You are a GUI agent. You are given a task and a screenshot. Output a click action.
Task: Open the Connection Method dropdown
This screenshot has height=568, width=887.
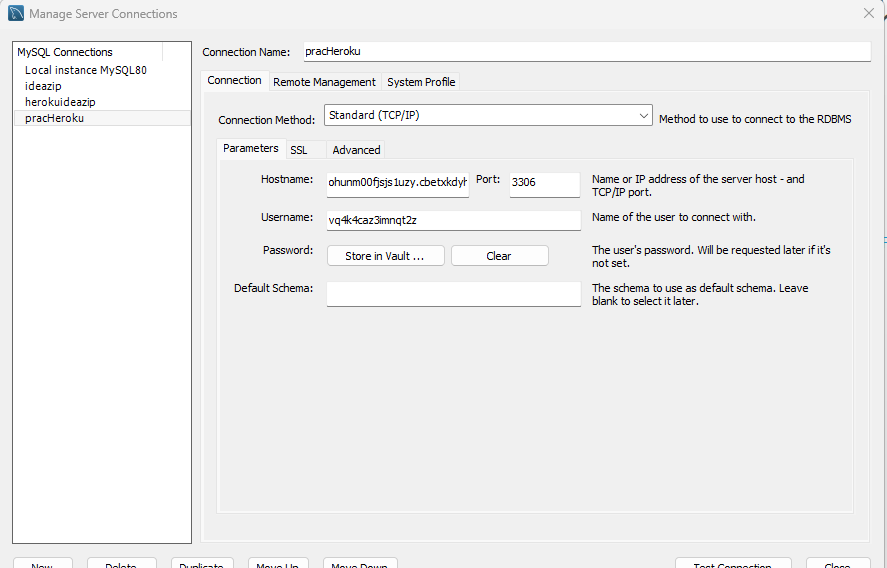tap(488, 115)
